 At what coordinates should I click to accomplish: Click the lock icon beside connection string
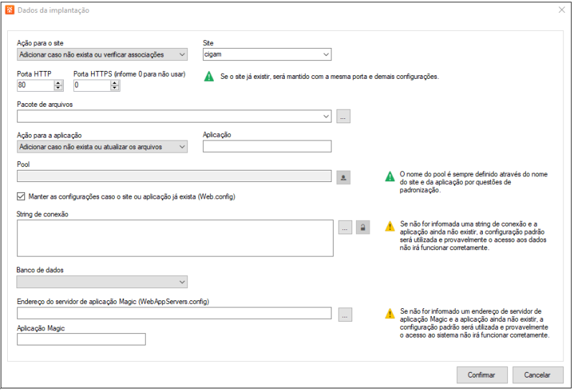[363, 227]
